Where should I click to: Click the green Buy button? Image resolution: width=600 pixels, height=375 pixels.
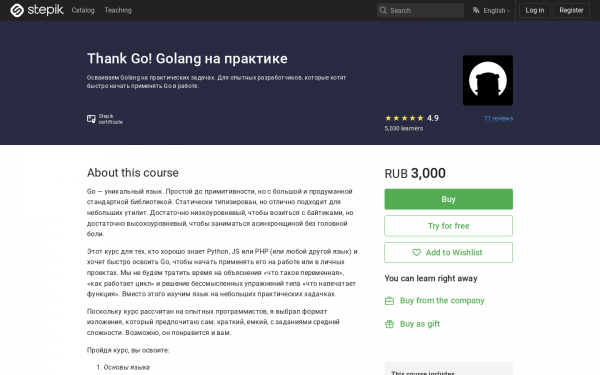pos(448,199)
